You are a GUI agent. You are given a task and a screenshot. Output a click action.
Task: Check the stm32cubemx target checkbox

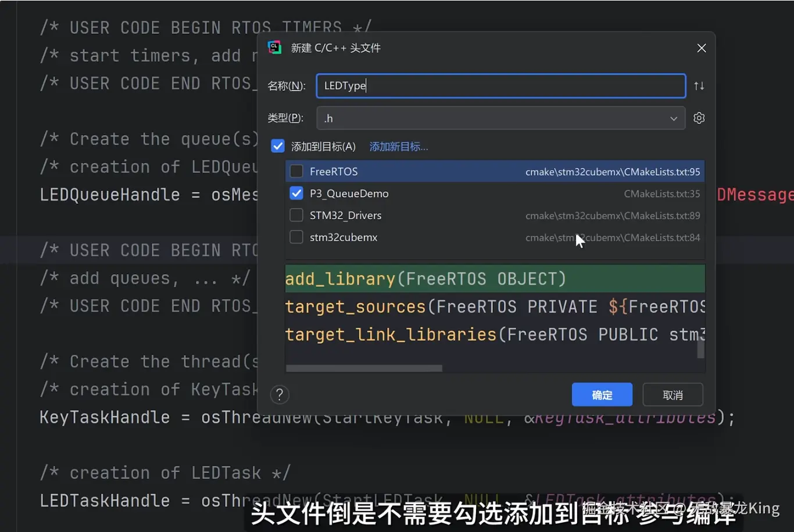pos(296,237)
